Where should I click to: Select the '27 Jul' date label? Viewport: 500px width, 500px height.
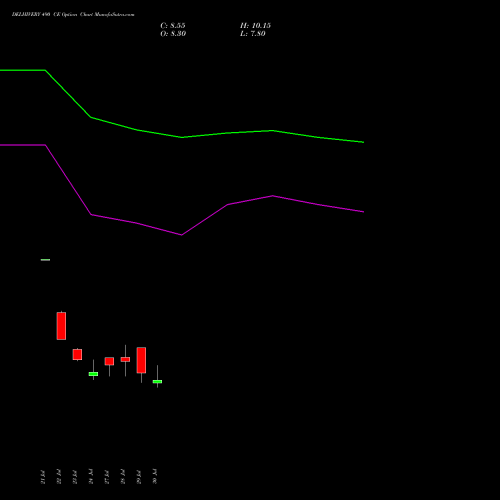point(107,477)
